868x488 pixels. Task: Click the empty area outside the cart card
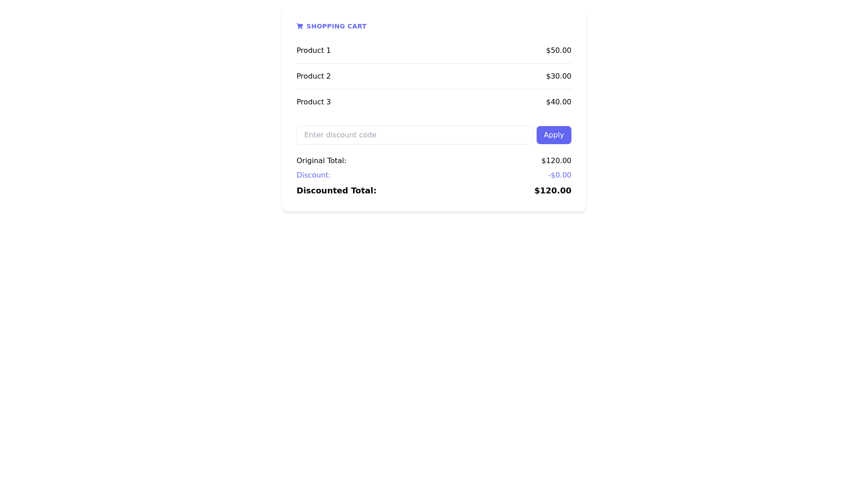[x=136, y=316]
